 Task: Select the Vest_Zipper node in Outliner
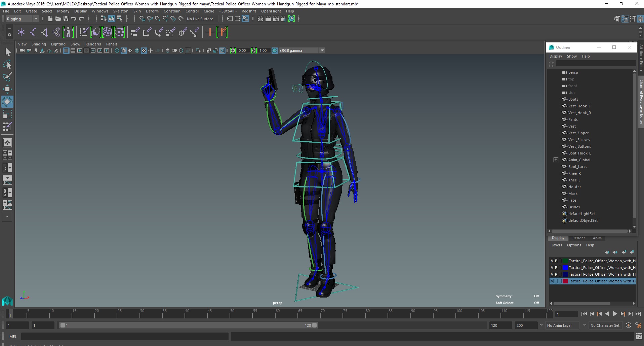point(578,133)
